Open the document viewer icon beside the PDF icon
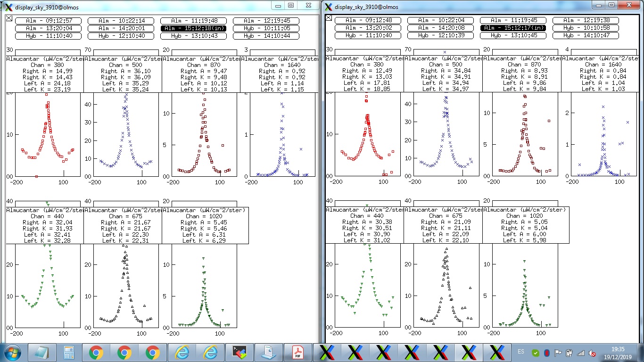Screen dimensions: 644x362 pyautogui.click(x=269, y=353)
